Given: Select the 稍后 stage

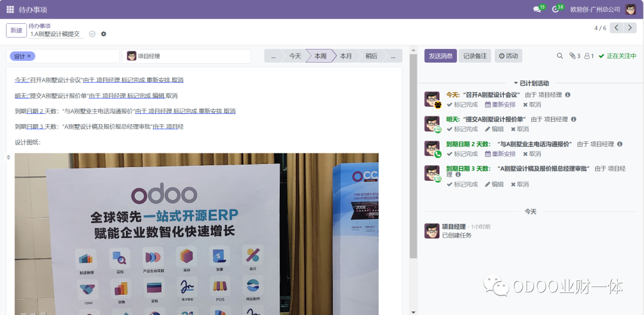Looking at the screenshot, I should tap(371, 56).
